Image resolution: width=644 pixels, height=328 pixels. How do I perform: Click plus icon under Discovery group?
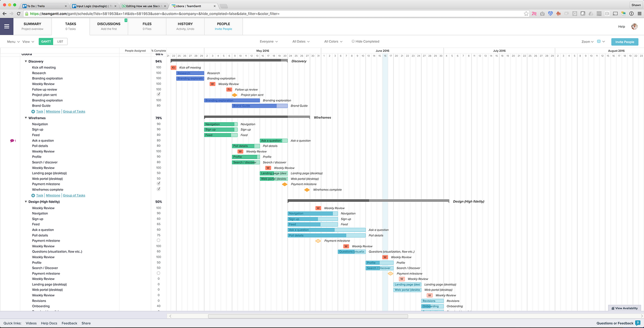click(x=33, y=112)
